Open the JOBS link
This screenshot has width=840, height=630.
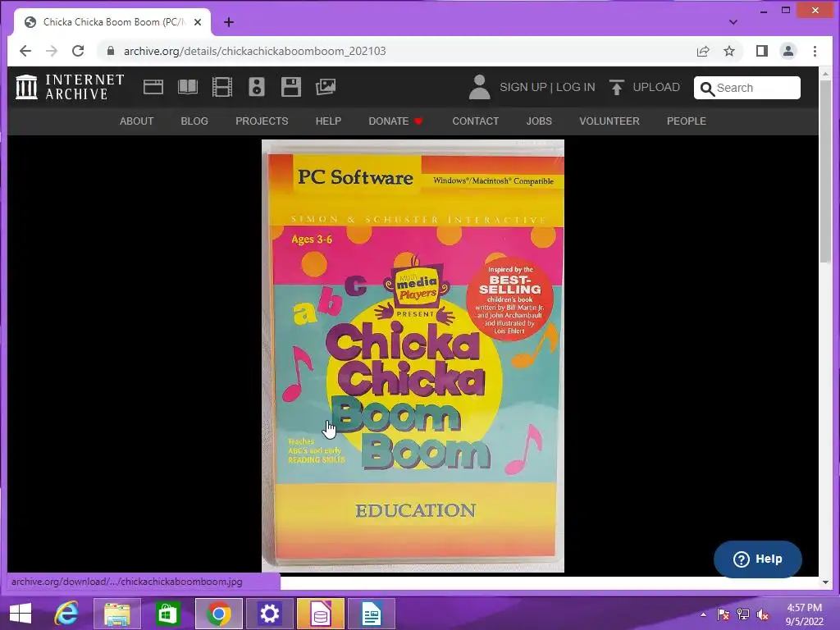(x=539, y=121)
